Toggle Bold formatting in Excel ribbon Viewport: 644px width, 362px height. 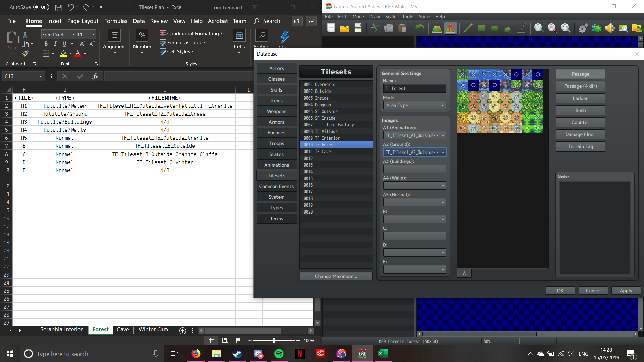[46, 44]
